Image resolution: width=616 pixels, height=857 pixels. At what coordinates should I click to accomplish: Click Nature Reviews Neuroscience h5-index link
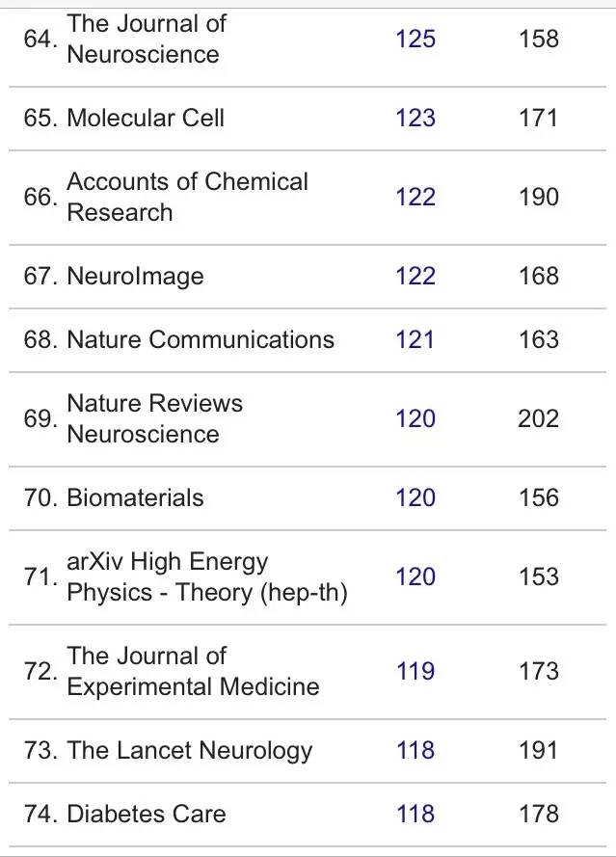click(415, 419)
